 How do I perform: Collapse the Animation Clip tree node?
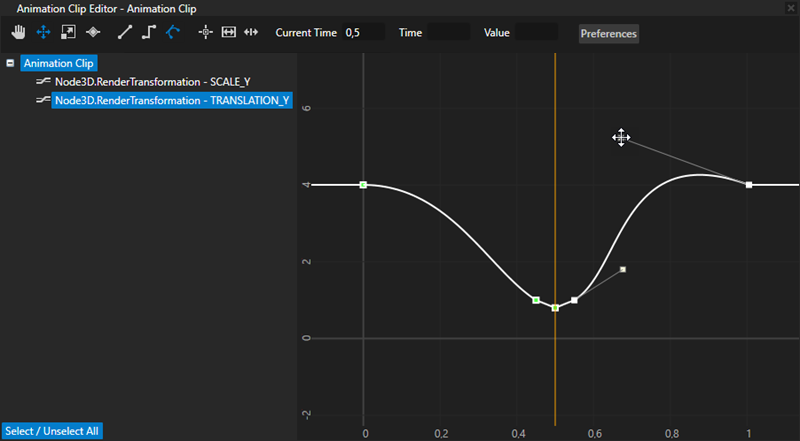click(x=10, y=63)
